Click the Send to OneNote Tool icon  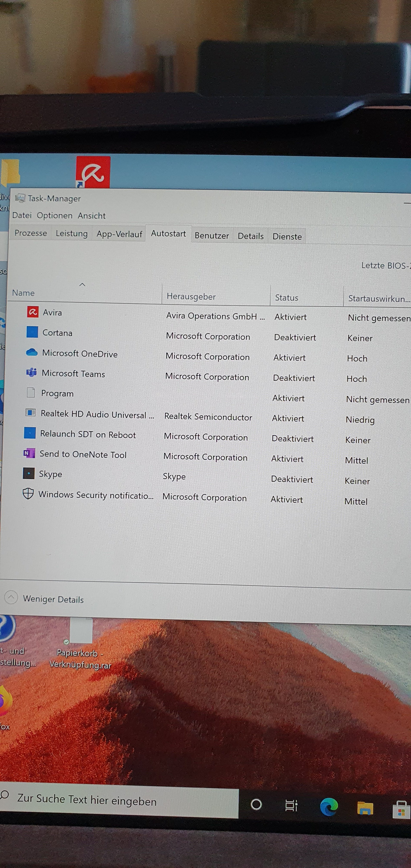29,453
